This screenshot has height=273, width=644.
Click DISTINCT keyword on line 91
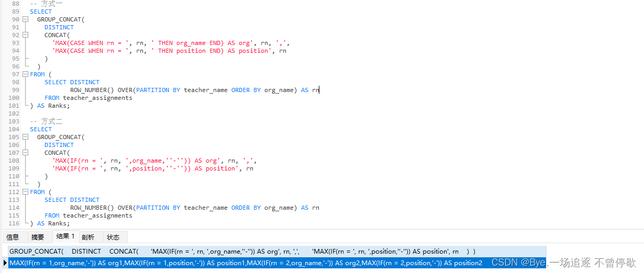click(59, 27)
